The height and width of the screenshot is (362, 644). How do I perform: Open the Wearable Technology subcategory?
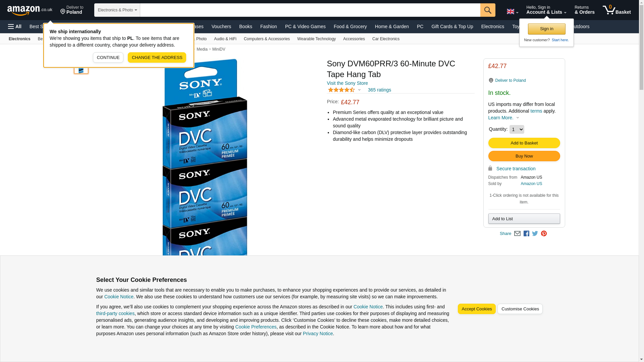(316, 39)
